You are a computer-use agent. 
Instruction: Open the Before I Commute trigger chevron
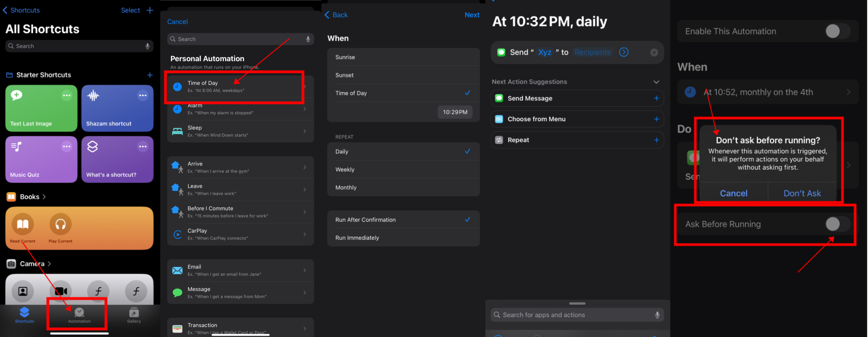305,212
